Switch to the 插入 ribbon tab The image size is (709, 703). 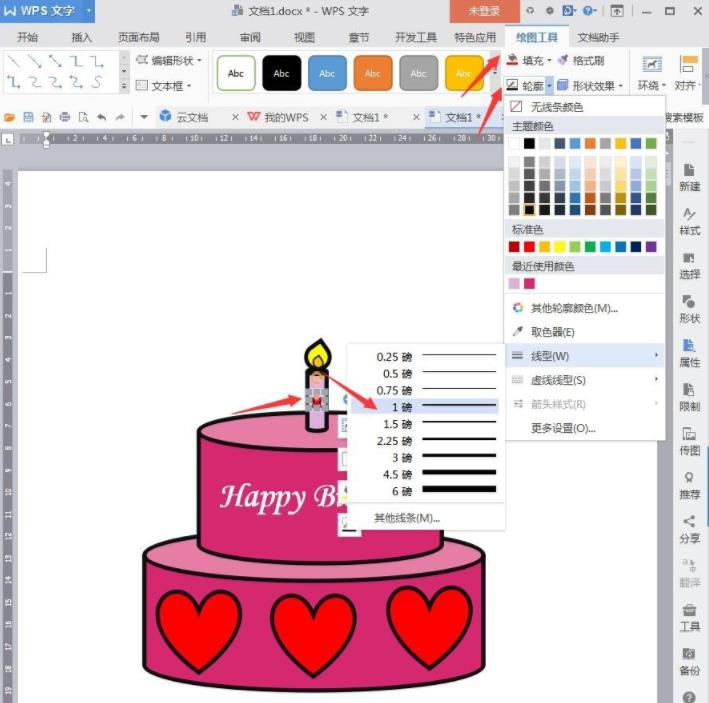click(x=81, y=37)
